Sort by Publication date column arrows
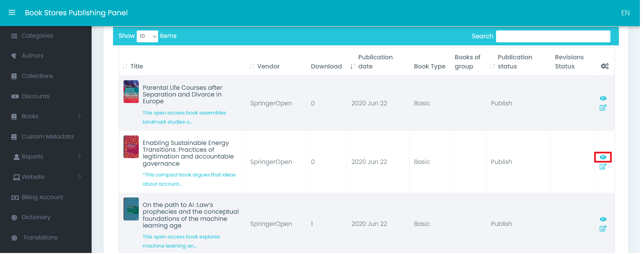644x254 pixels. (x=353, y=66)
